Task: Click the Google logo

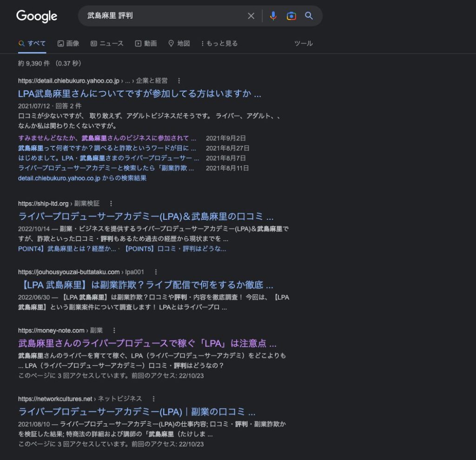Action: [x=37, y=16]
